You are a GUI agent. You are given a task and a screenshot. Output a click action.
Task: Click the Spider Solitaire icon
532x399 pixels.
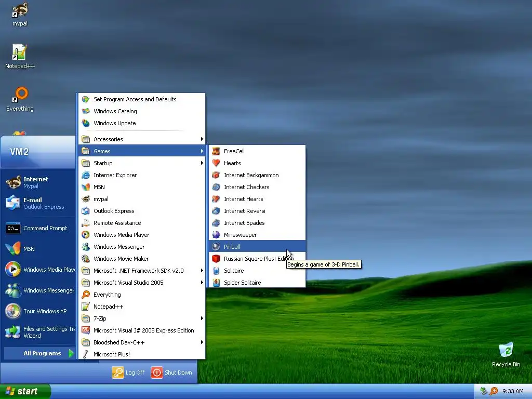coord(216,282)
